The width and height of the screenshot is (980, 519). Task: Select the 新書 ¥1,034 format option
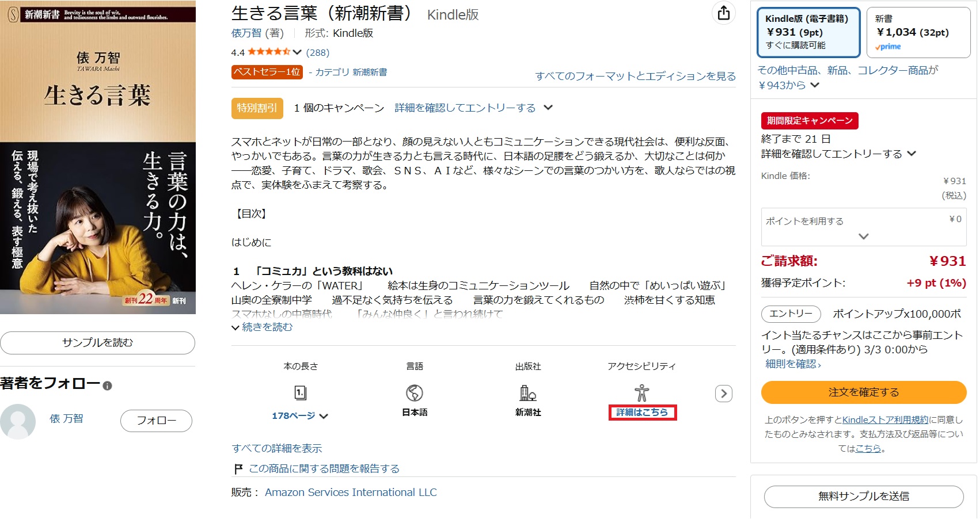918,32
